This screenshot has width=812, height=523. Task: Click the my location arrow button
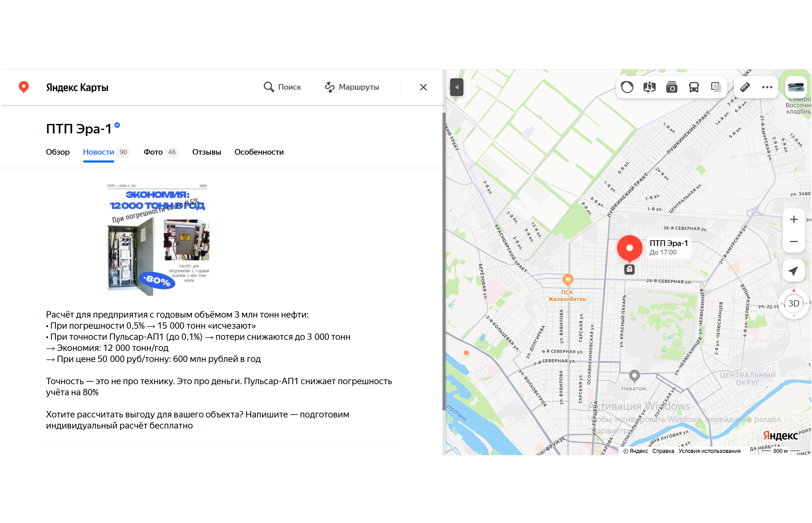click(x=794, y=271)
